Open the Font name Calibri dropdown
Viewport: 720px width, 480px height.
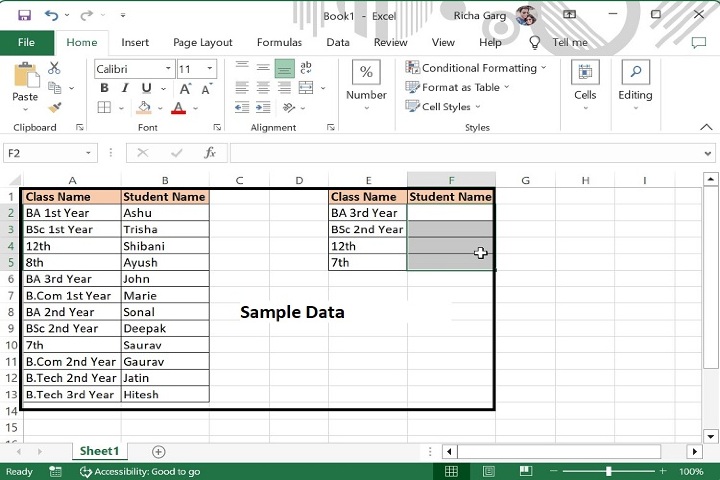pyautogui.click(x=169, y=68)
